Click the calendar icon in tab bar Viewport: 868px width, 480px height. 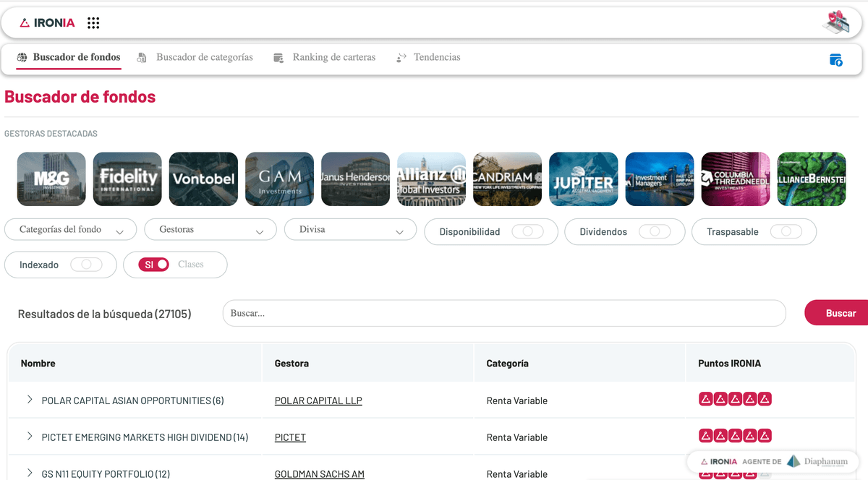click(x=835, y=60)
